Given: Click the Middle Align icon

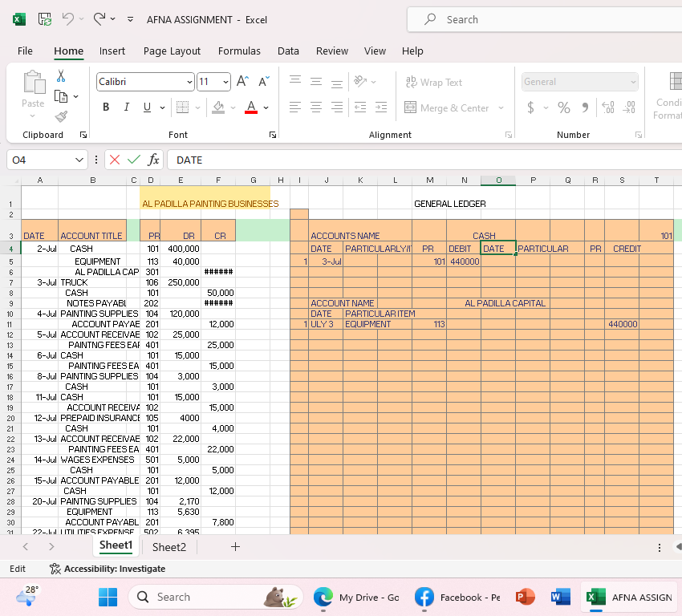Looking at the screenshot, I should click(316, 81).
